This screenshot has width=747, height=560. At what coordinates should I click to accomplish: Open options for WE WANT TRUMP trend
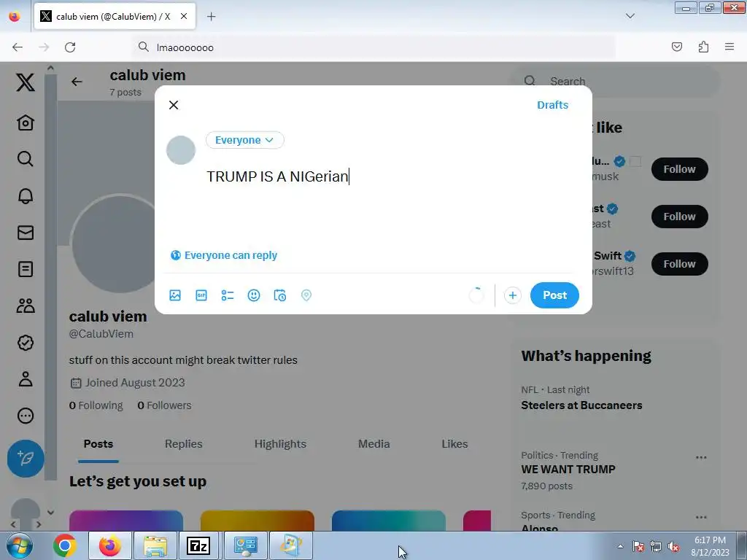pyautogui.click(x=701, y=458)
